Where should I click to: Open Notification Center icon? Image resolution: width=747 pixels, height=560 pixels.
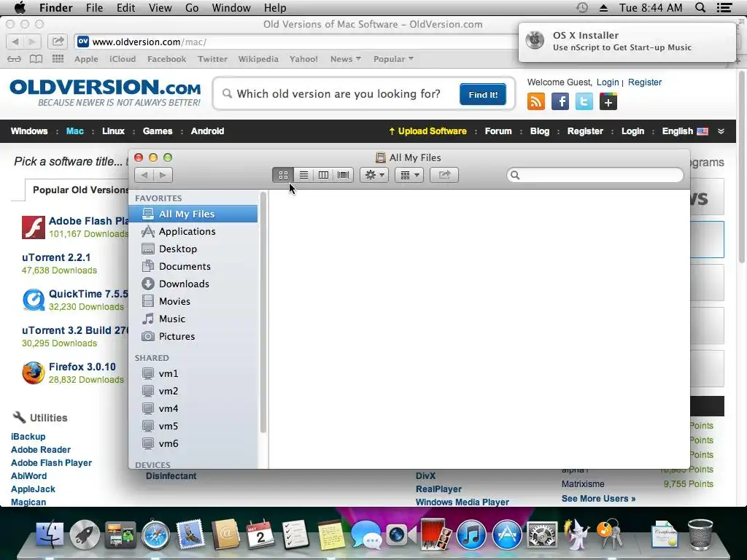(x=724, y=7)
